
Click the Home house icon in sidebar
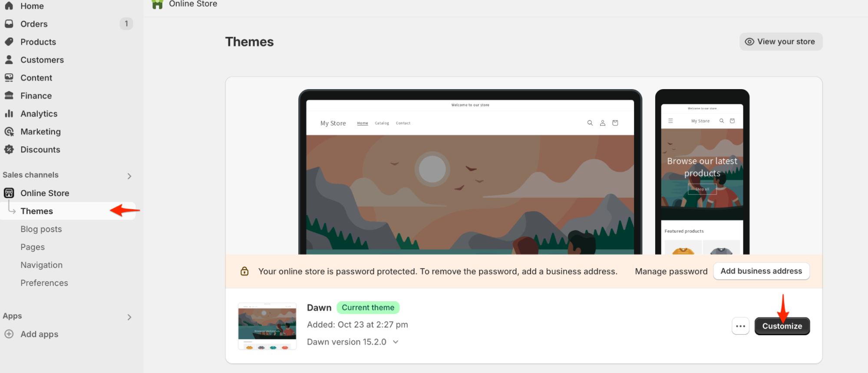click(x=9, y=6)
